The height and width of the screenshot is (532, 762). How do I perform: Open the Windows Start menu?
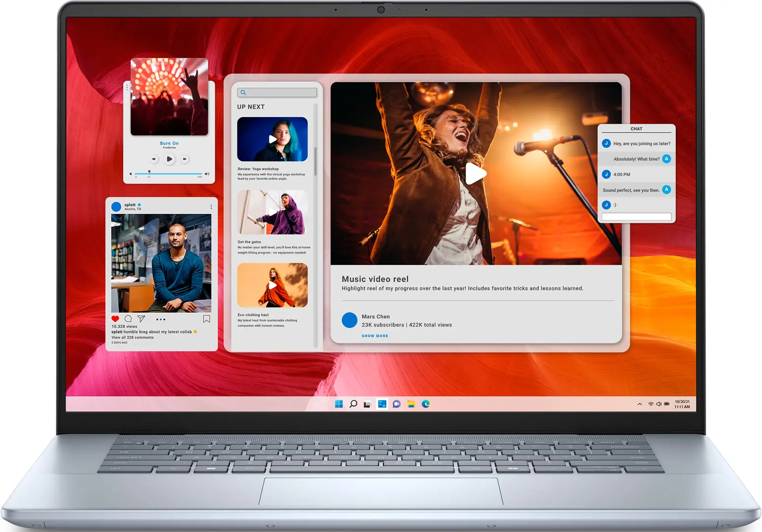coord(339,404)
